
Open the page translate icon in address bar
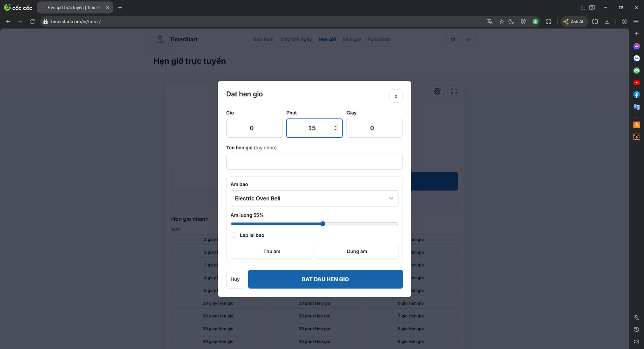point(489,22)
